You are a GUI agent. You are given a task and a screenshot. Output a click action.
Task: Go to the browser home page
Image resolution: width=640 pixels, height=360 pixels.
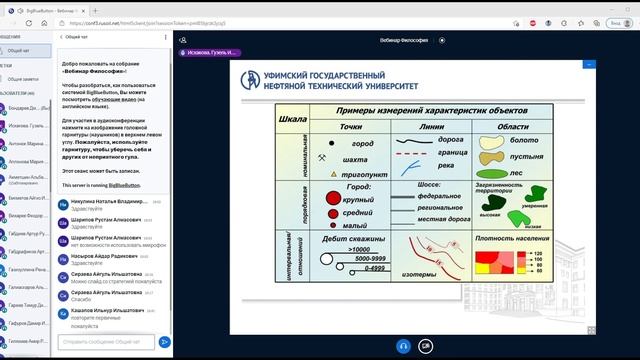44,23
